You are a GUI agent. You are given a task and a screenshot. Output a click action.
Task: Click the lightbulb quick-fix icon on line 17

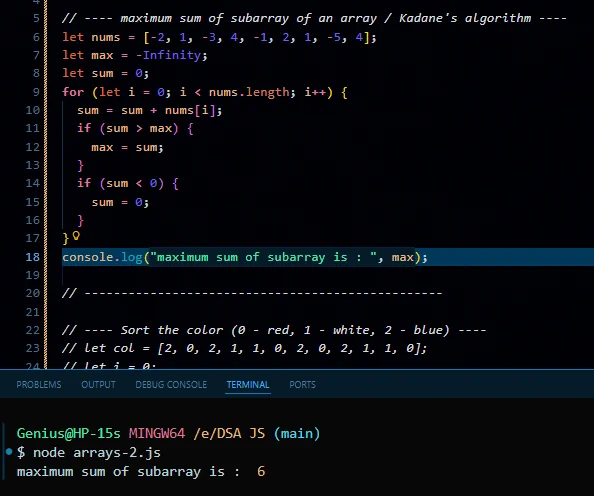pyautogui.click(x=76, y=236)
